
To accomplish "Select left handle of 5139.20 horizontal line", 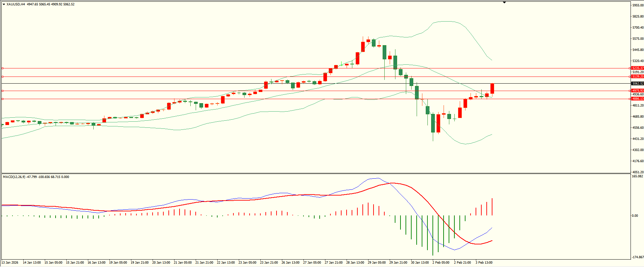I will pyautogui.click(x=2, y=77).
